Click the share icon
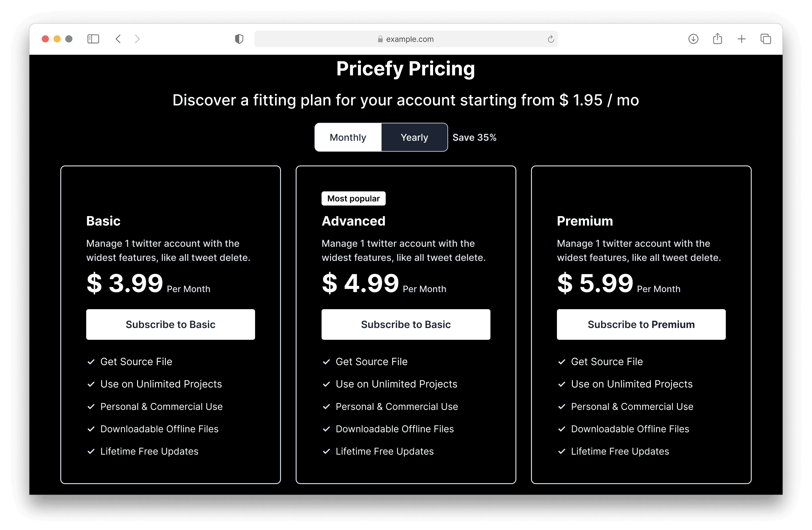The image size is (812, 530). click(718, 39)
